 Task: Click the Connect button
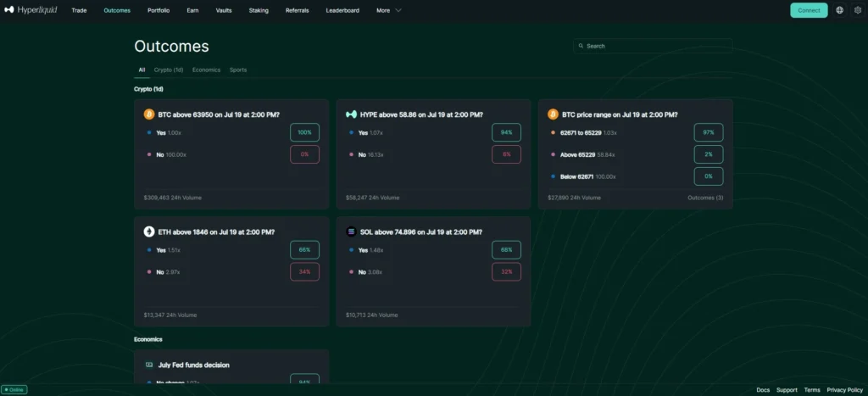(x=809, y=10)
